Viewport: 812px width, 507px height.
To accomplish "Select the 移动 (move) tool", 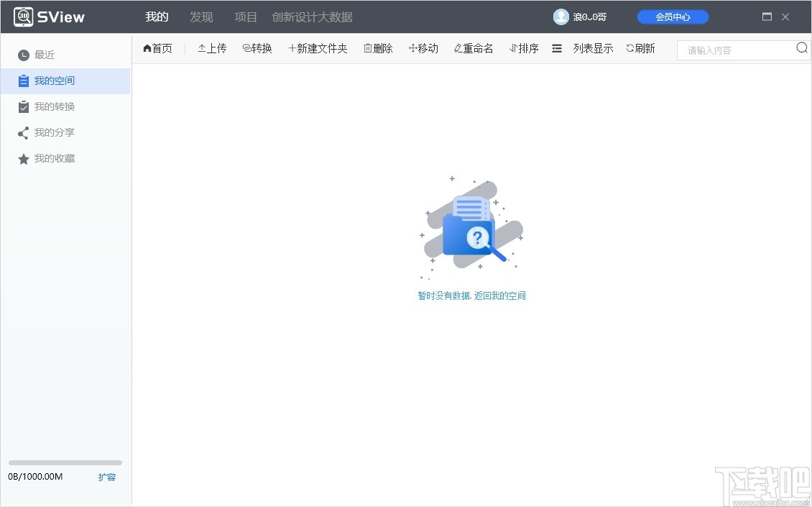I will click(423, 48).
